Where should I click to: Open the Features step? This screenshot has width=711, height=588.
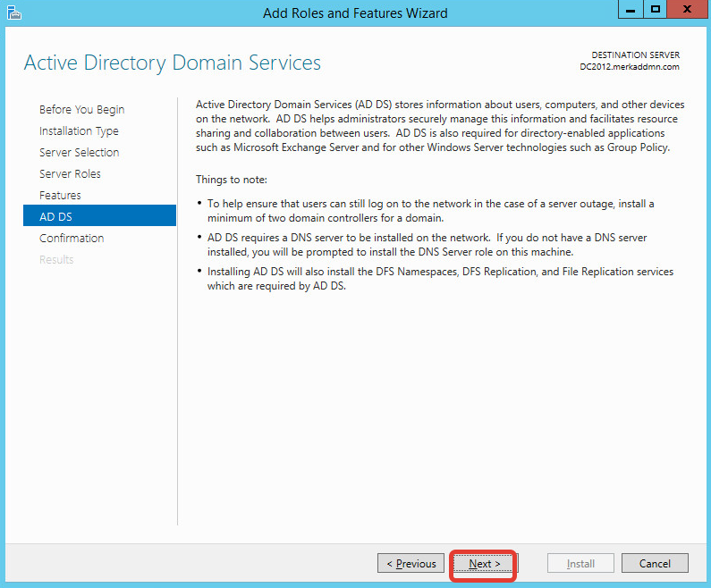(60, 195)
